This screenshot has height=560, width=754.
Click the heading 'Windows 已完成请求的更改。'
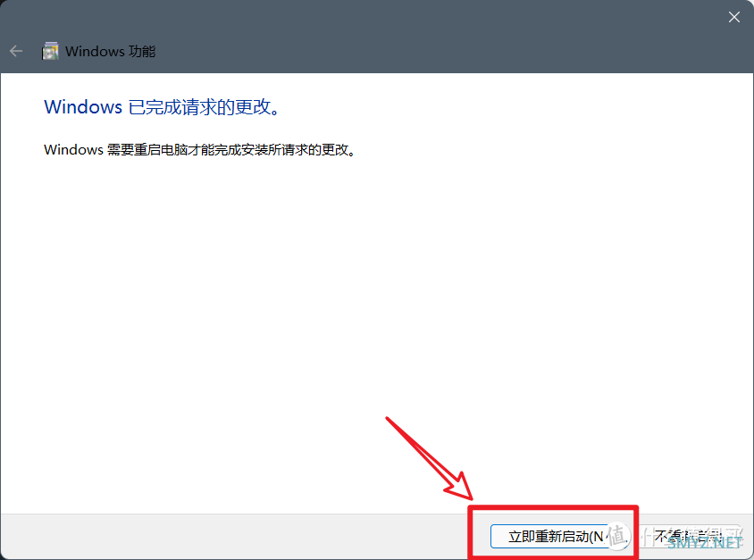[x=162, y=106]
